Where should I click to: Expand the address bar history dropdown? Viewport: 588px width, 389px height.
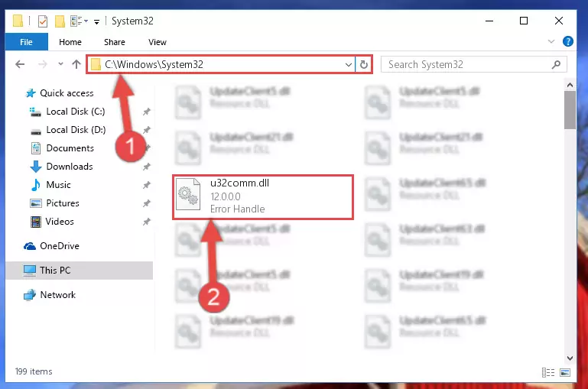(x=349, y=64)
